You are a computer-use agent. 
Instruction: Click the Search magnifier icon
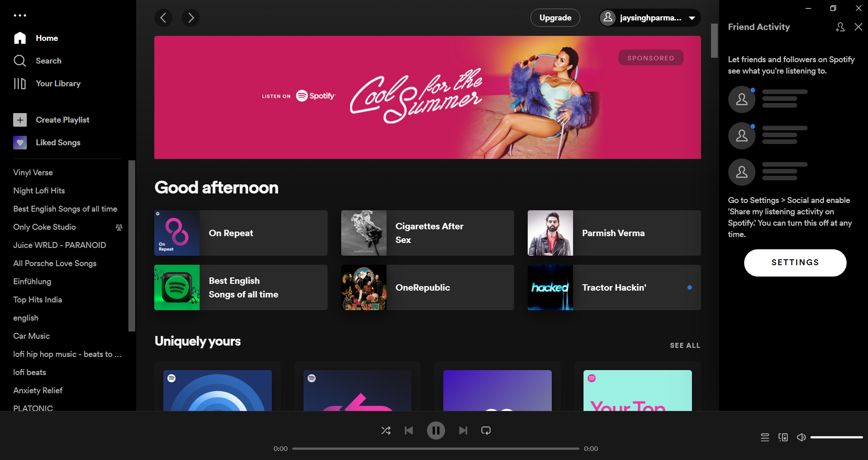pyautogui.click(x=20, y=61)
